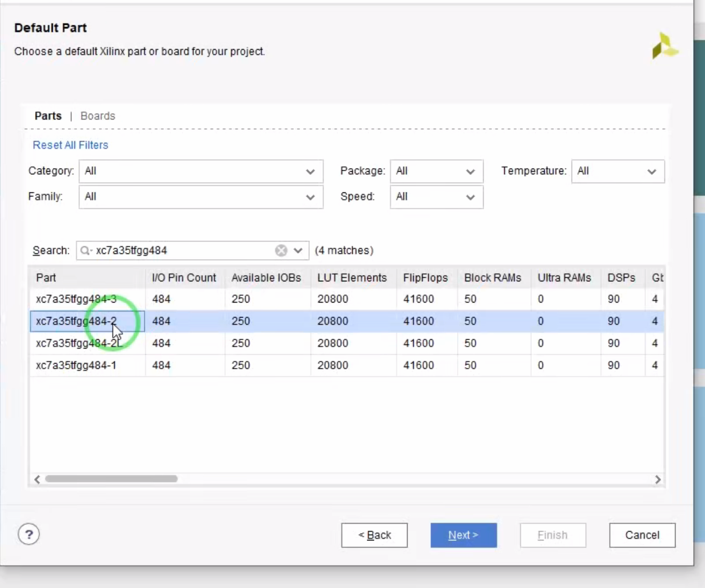
Task: Select part xc7a35tfgg484-2L row
Action: coord(347,343)
